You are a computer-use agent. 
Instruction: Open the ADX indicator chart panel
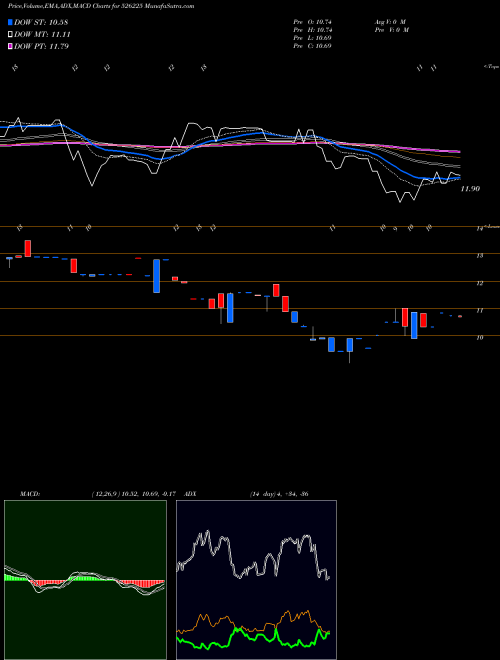(256, 580)
